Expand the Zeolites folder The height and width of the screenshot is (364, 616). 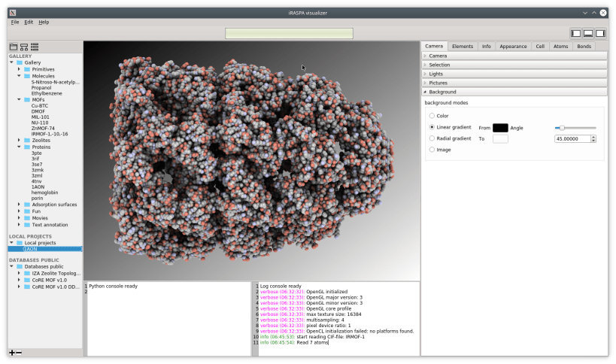19,140
